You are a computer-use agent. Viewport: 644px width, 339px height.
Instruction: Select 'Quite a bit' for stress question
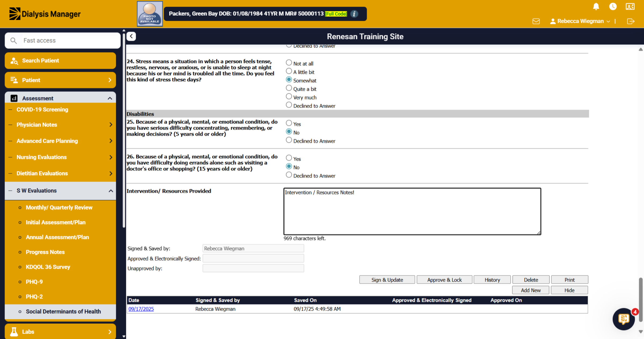point(289,88)
